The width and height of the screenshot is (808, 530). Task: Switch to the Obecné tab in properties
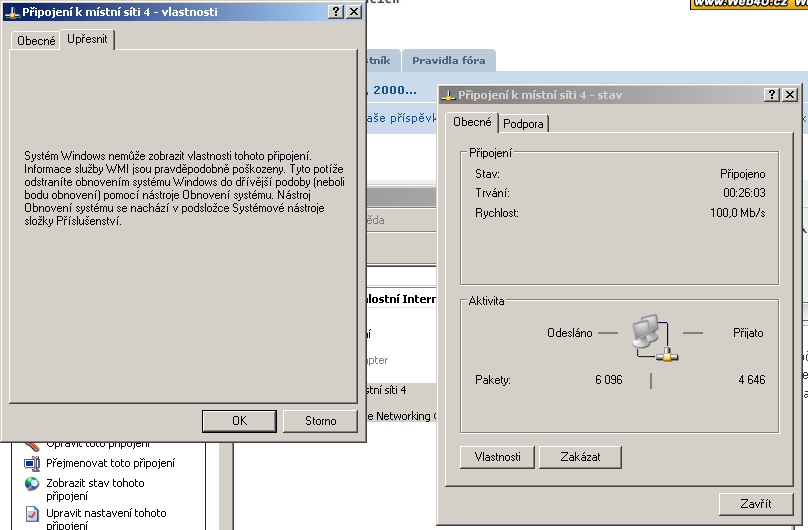click(x=36, y=41)
